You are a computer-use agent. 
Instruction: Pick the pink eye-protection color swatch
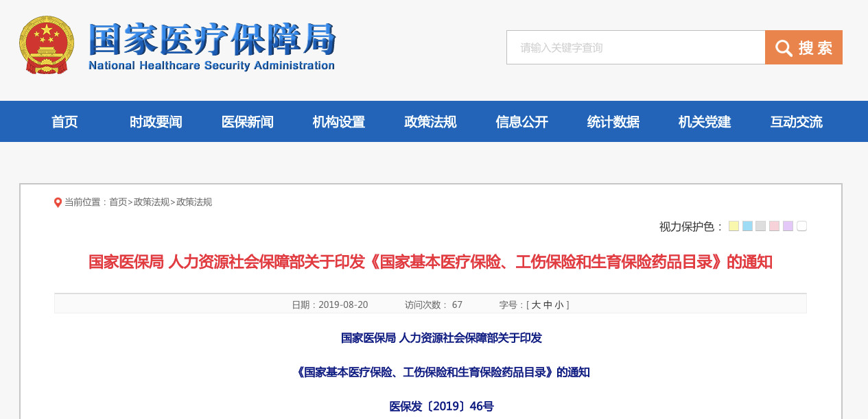point(774,226)
